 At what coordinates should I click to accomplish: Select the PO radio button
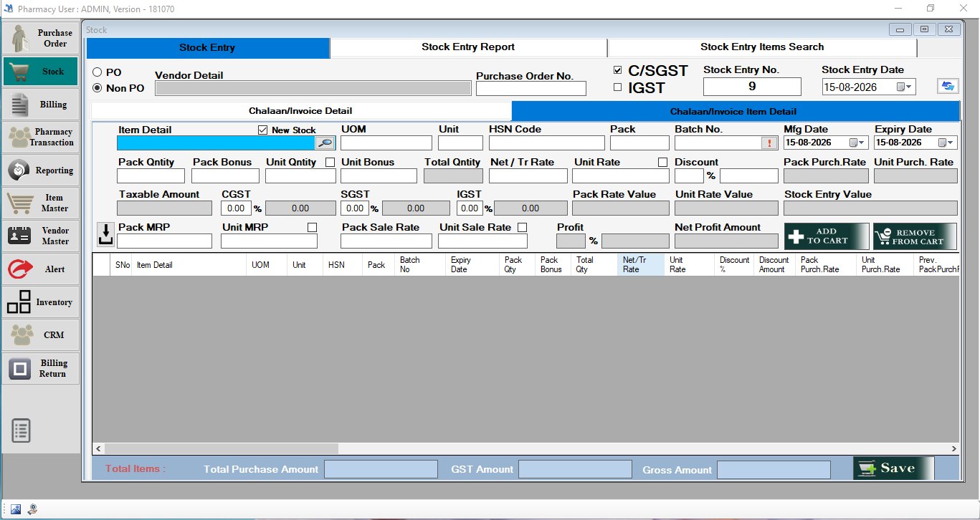(x=97, y=72)
